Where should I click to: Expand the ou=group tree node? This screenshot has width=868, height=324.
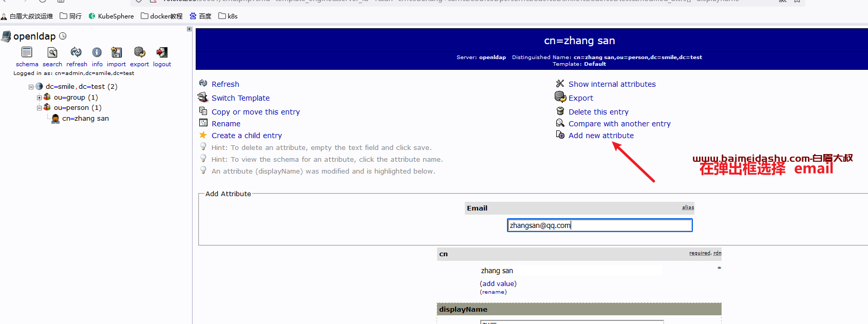[x=39, y=97]
